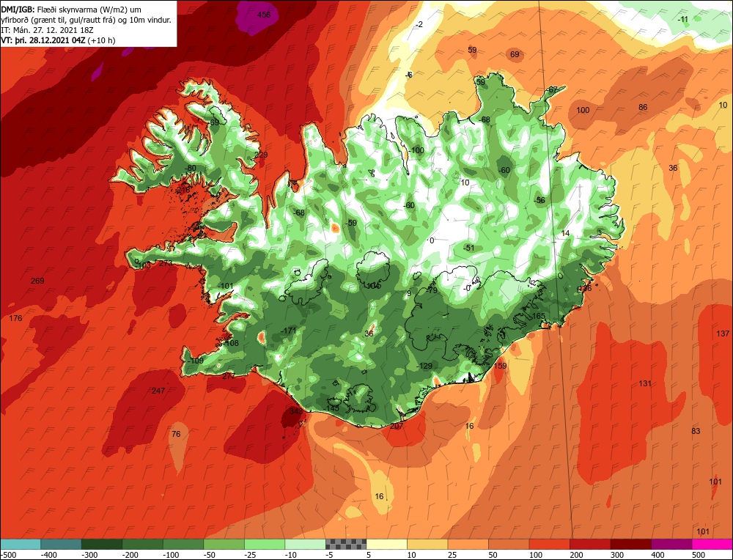
Task: Click the 159 value off the southeast coast
Action: (500, 366)
